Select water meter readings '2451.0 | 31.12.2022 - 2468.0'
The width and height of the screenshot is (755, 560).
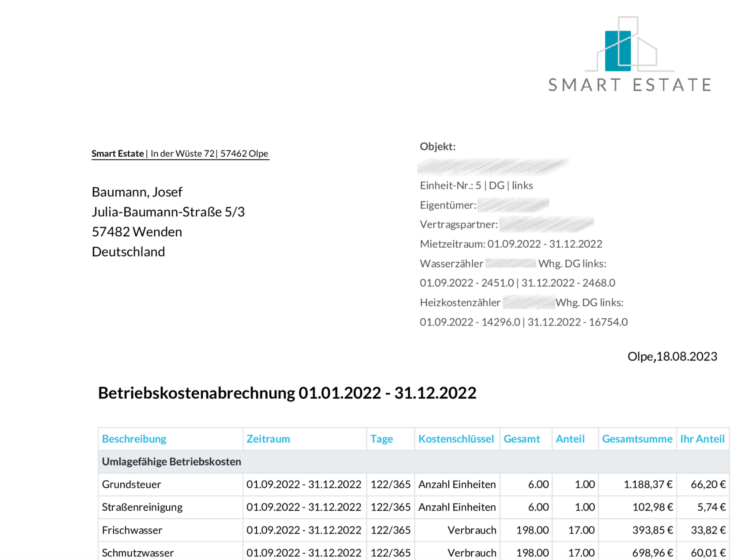[548, 283]
